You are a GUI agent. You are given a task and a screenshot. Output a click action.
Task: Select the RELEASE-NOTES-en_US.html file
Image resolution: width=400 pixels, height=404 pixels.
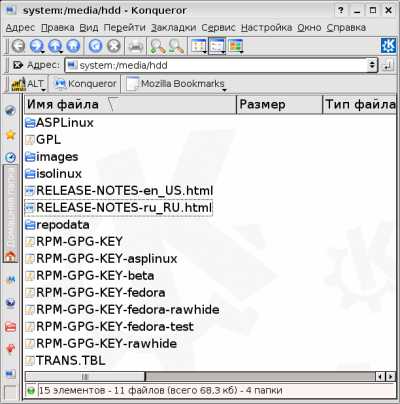pyautogui.click(x=119, y=191)
